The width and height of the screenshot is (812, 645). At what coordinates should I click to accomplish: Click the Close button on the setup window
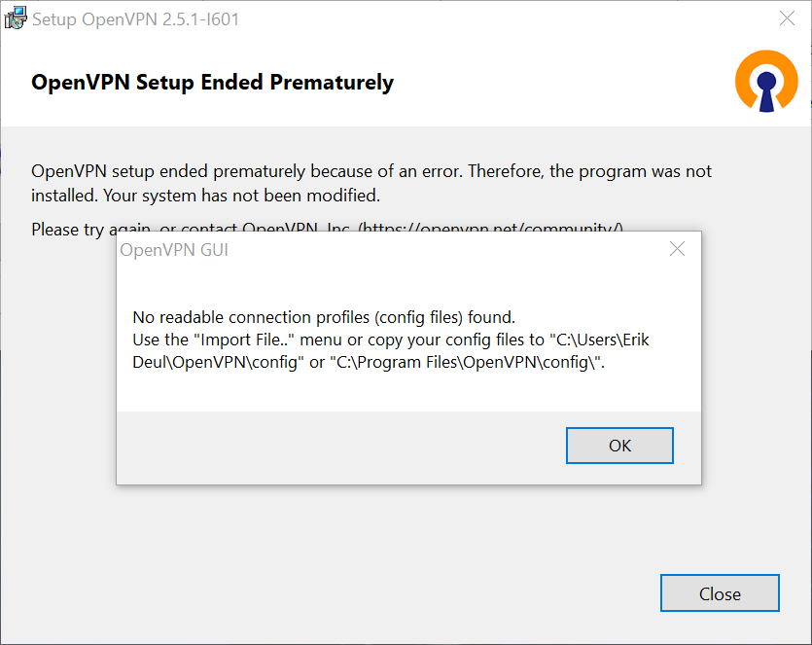[x=720, y=592]
